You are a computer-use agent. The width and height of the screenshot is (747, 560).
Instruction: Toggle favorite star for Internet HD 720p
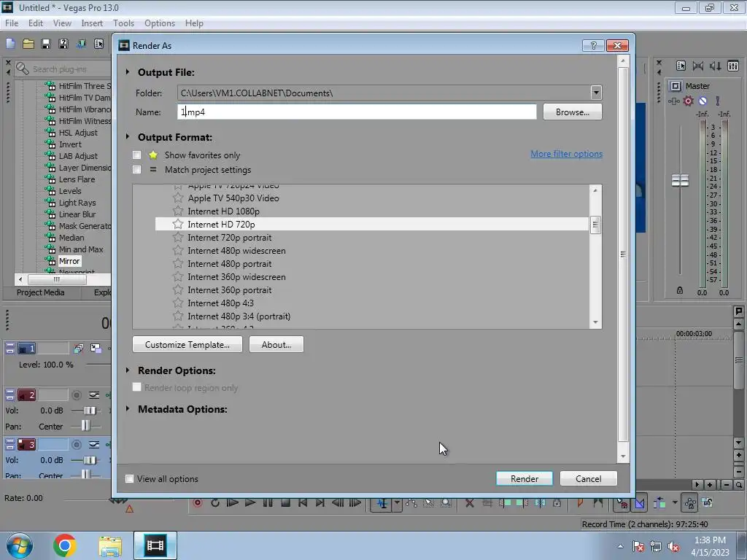178,224
